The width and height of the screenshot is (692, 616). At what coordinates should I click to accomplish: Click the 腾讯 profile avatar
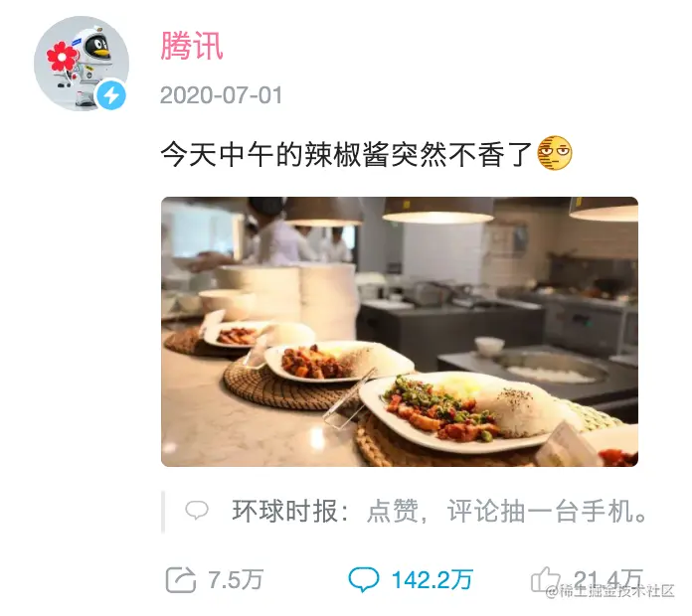[x=82, y=64]
